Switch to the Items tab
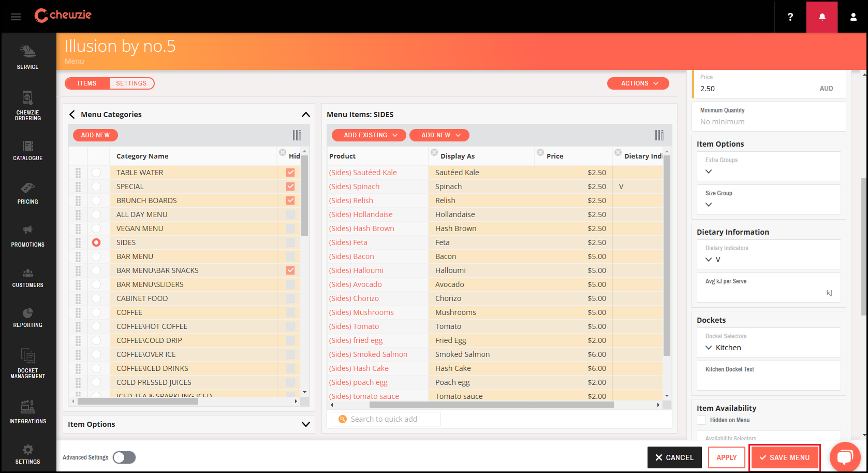This screenshot has height=473, width=868. 87,83
